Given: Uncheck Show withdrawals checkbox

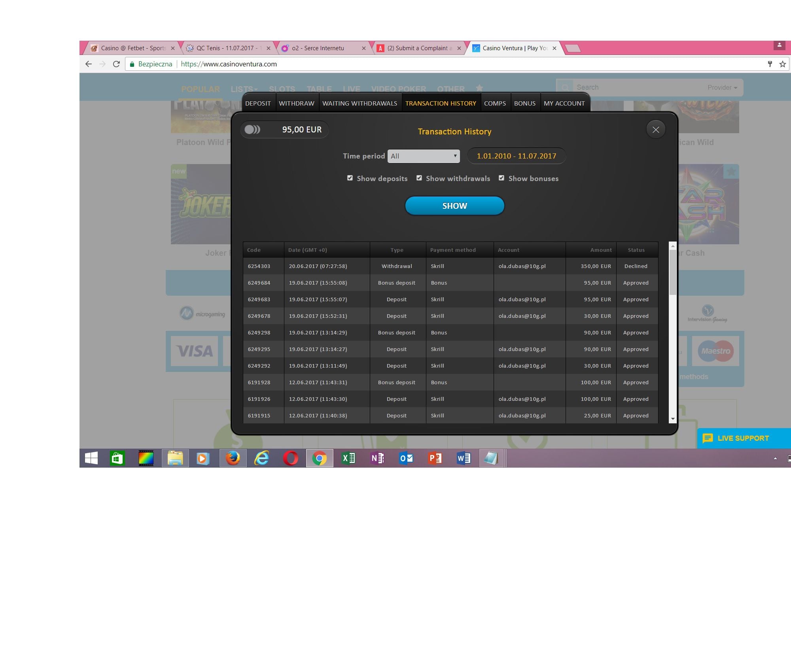Looking at the screenshot, I should pos(419,178).
